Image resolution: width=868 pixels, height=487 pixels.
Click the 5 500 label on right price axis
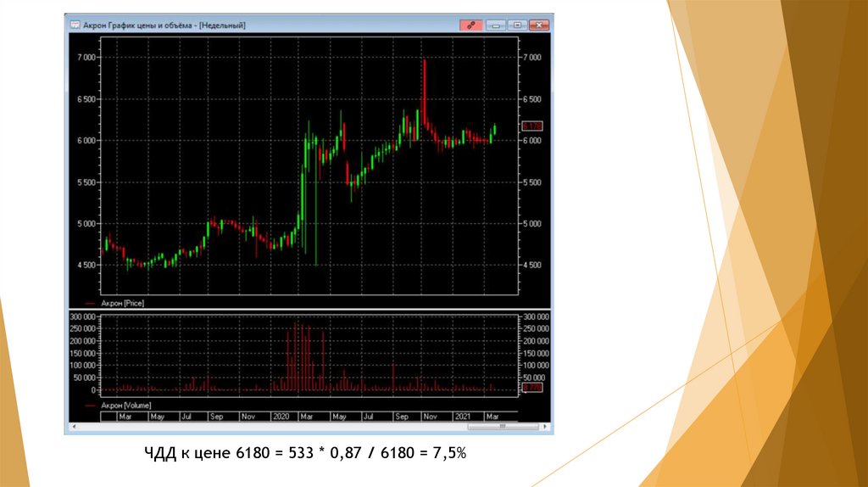click(532, 182)
